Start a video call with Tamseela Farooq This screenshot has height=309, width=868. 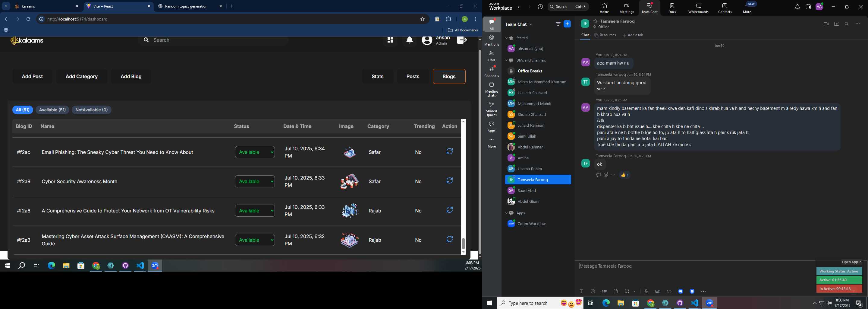pos(826,24)
